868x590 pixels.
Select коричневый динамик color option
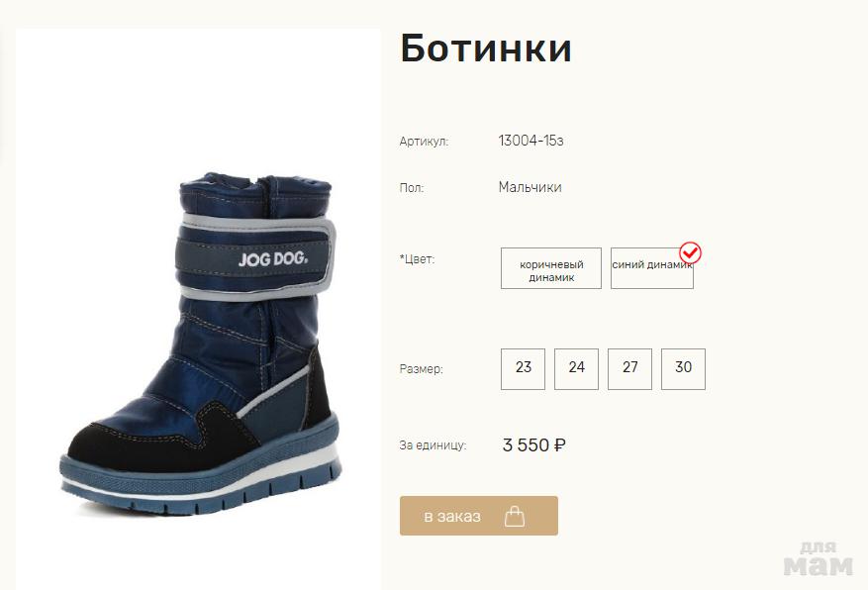click(x=551, y=268)
